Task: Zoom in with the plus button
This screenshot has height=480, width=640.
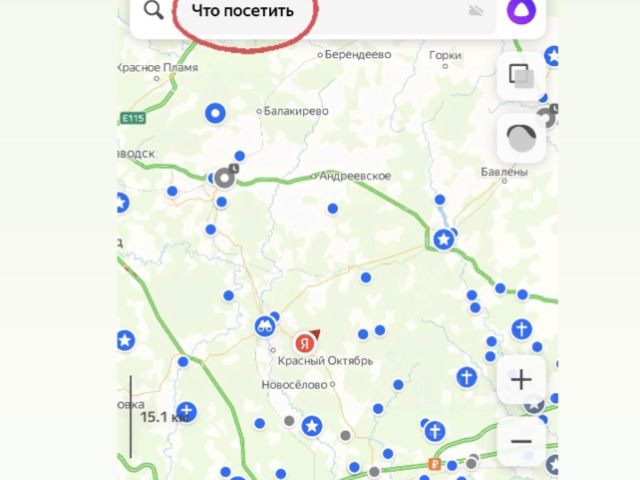Action: click(521, 380)
